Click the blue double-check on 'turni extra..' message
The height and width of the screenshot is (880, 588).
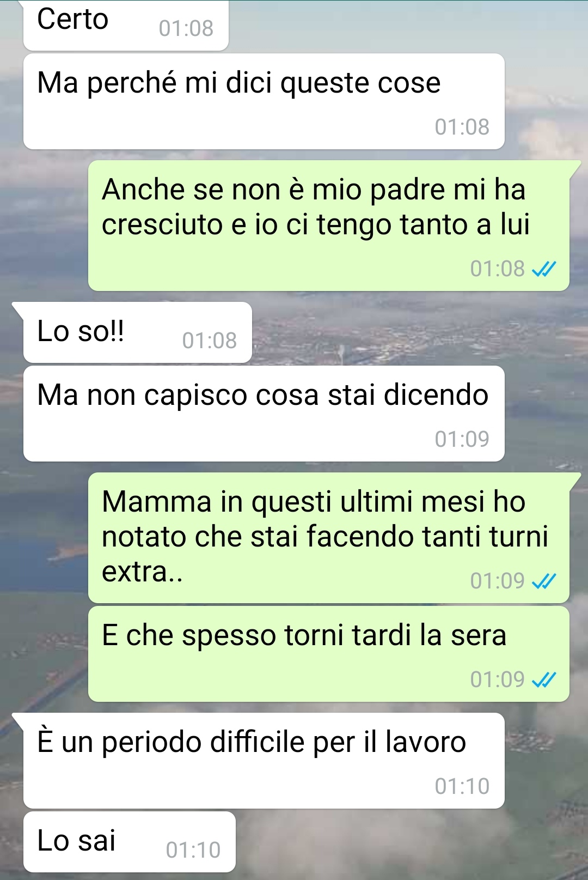(543, 581)
